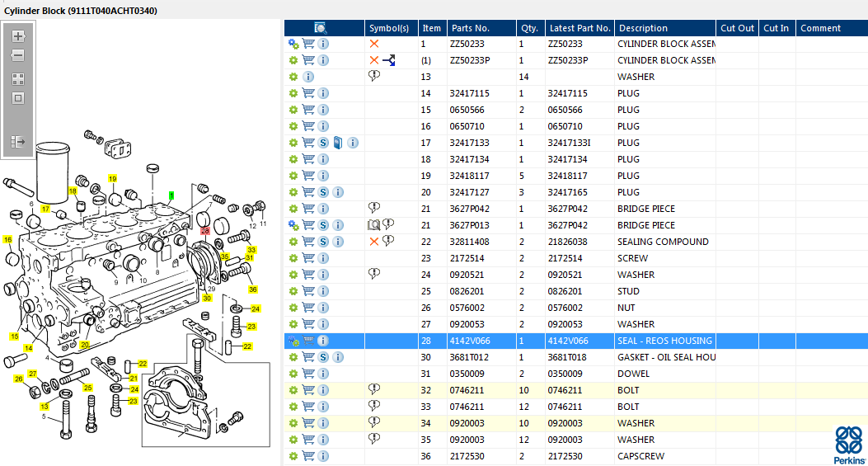Screen dimensions: 868x466
Task: Add screw 2172514 to cart
Action: 308,258
